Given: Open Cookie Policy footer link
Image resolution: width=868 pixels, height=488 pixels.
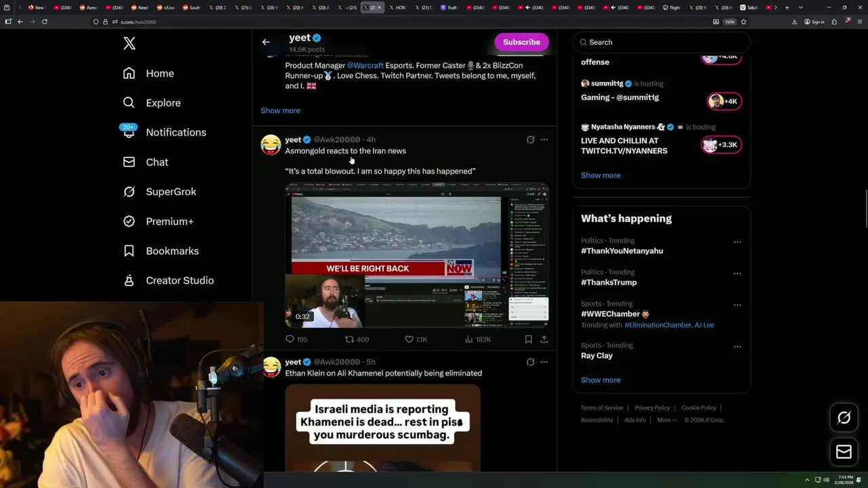Looking at the screenshot, I should 698,408.
